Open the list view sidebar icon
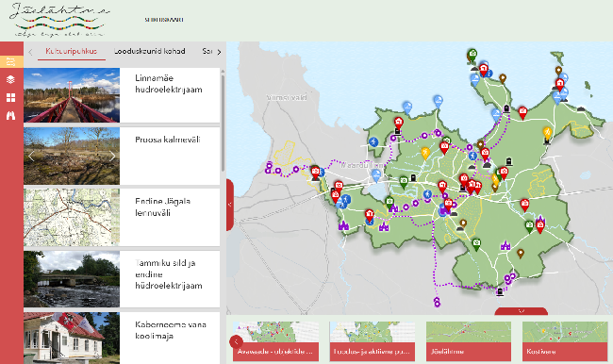613x364 pixels. click(11, 61)
